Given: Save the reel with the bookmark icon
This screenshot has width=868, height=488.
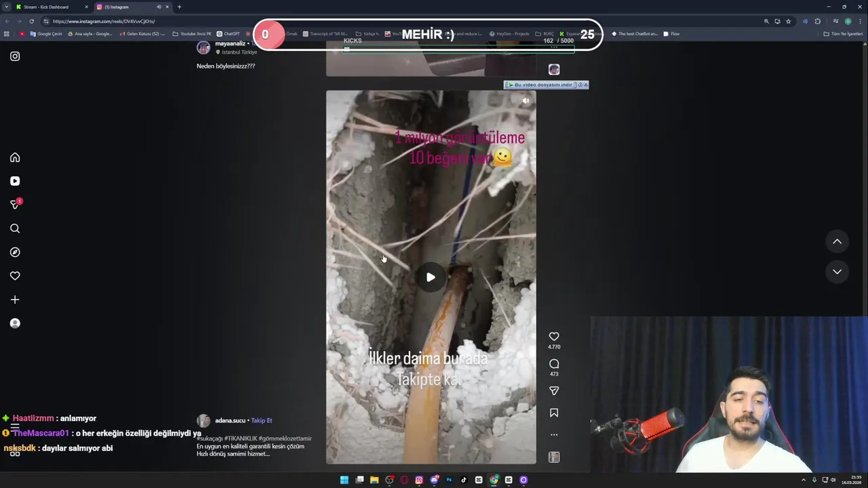Looking at the screenshot, I should point(554,413).
